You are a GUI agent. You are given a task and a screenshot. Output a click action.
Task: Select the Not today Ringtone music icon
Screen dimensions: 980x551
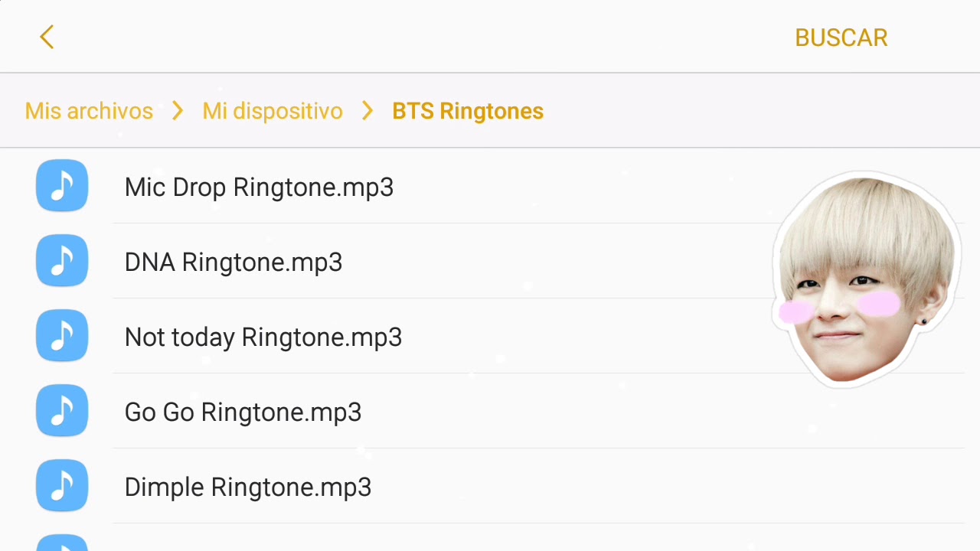coord(62,336)
